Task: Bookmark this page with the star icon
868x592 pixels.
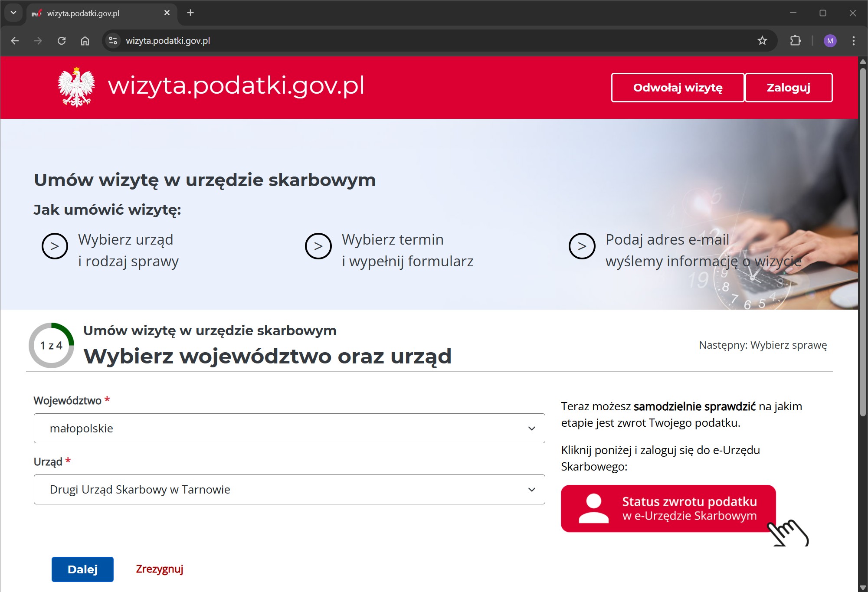Action: tap(762, 41)
